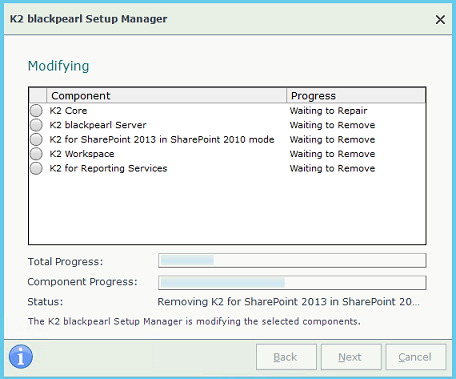Click the Total Progress bar
456x379 pixels.
pyautogui.click(x=292, y=260)
